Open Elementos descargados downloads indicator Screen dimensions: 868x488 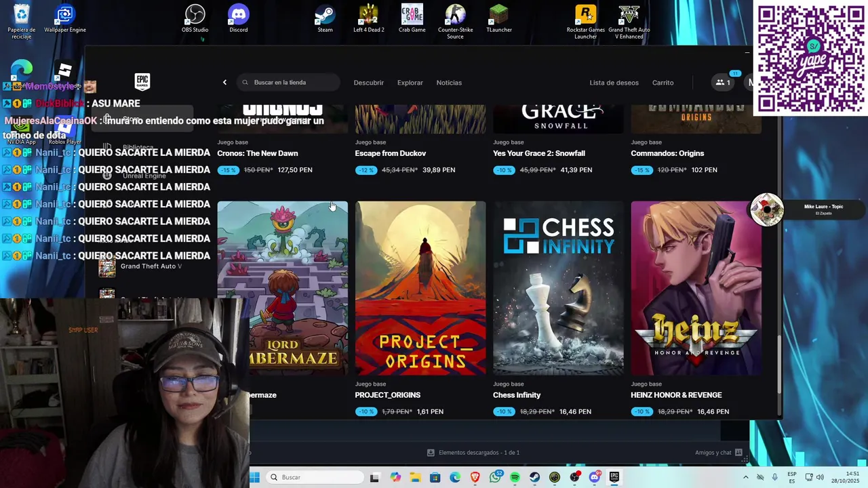pos(473,453)
